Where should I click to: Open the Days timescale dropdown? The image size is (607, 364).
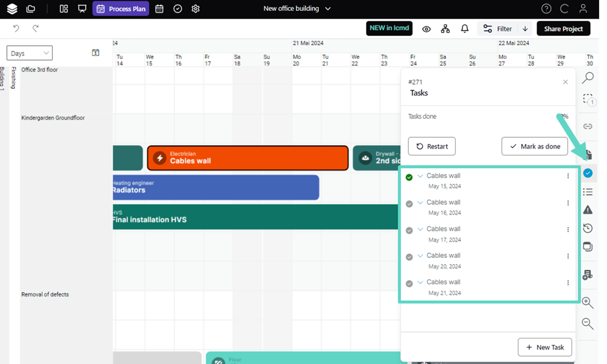click(x=30, y=53)
